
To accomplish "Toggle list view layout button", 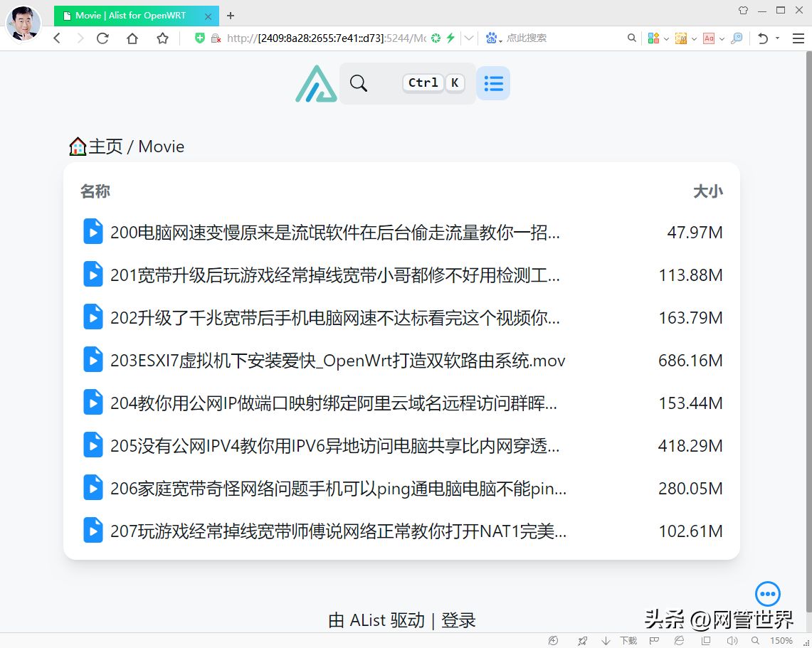I will tap(493, 83).
